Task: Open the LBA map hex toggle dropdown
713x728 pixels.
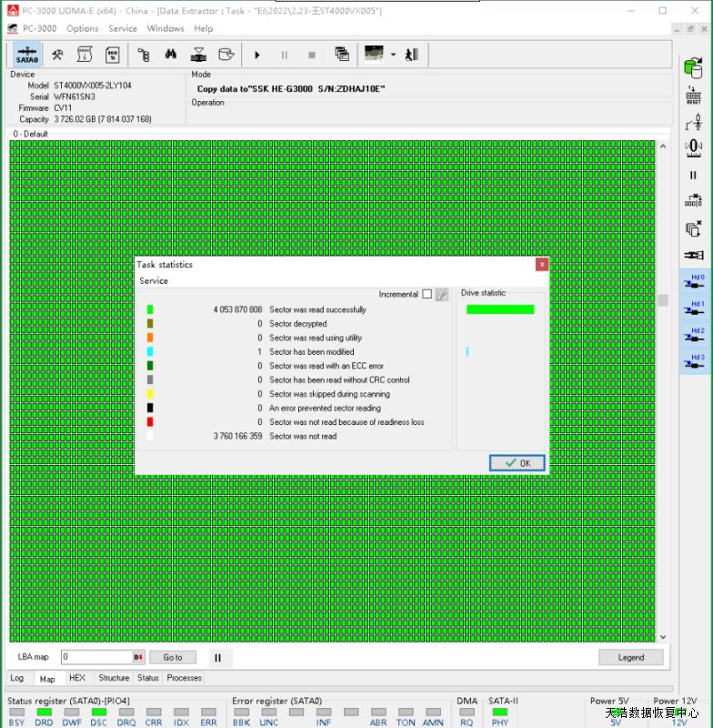Action: click(138, 657)
